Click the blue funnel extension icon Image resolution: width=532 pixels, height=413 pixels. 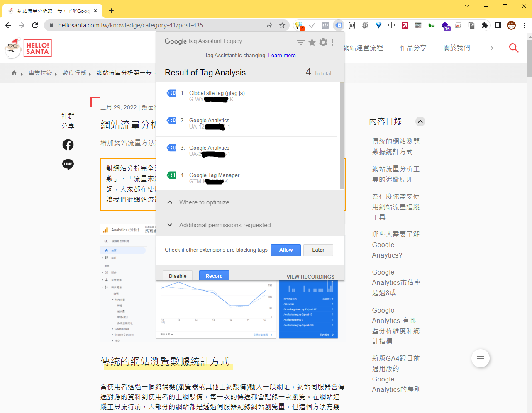(378, 25)
